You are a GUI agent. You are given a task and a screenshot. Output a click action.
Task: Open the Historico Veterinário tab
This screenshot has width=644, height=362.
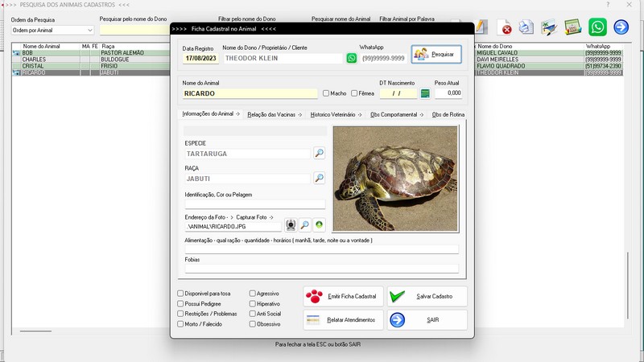click(x=336, y=115)
